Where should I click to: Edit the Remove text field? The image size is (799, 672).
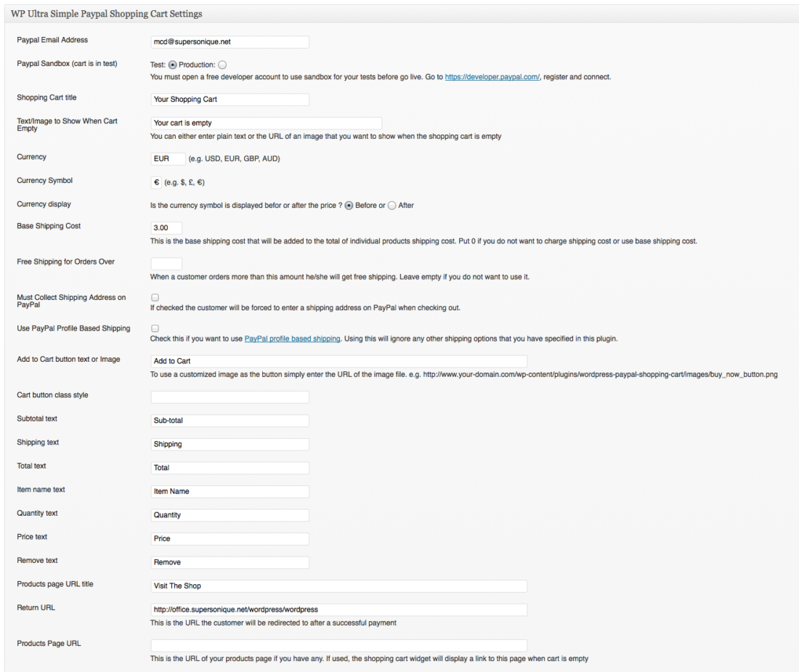(230, 562)
